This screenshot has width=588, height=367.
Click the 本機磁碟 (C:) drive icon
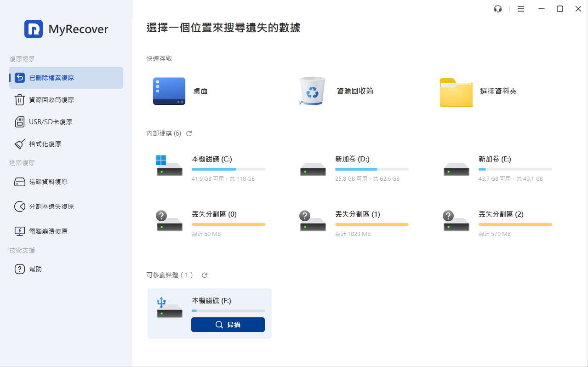point(169,166)
